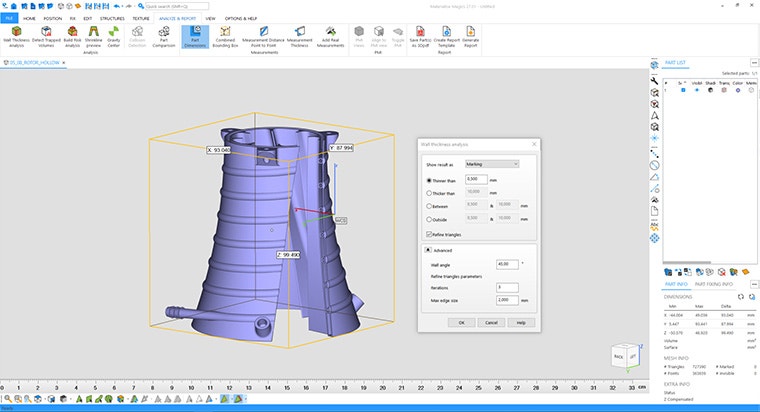
Task: Click the blank page icon in side toolbar
Action: 654,211
